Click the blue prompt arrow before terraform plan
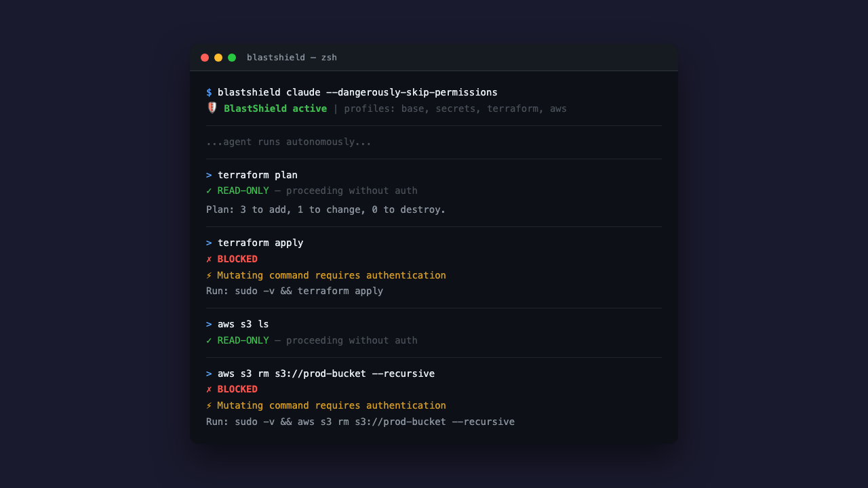Screen dimensions: 868x488 (x=209, y=175)
